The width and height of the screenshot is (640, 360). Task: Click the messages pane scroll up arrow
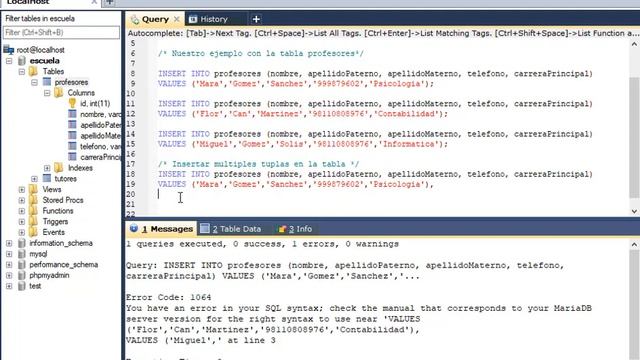[634, 244]
